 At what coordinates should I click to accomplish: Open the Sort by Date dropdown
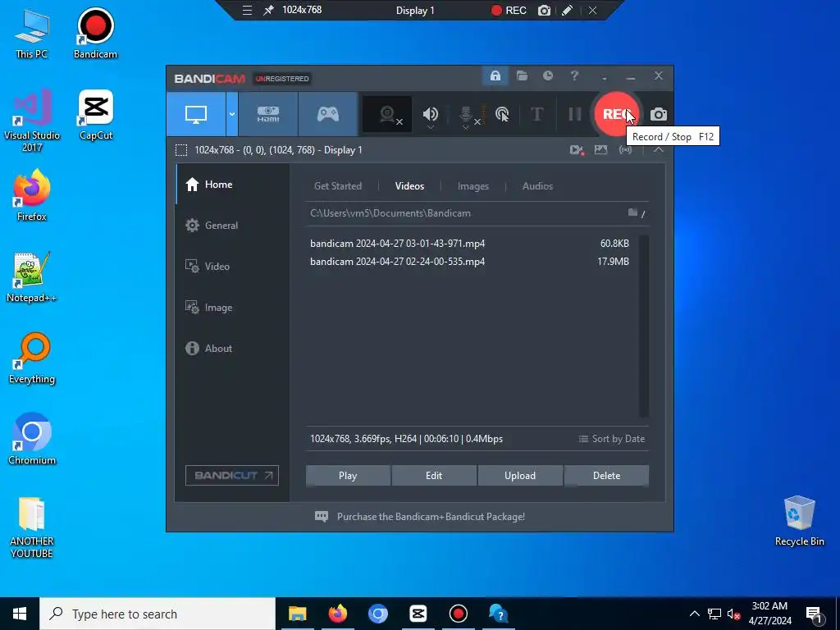coord(611,439)
